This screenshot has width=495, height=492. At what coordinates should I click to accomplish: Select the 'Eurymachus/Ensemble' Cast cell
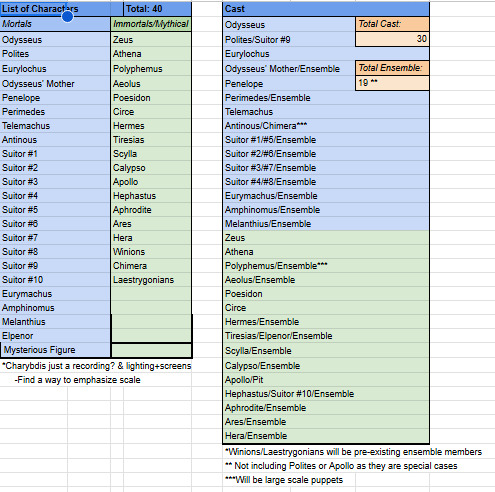[x=326, y=196]
